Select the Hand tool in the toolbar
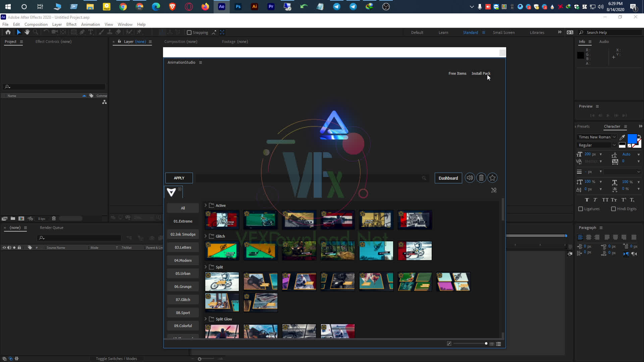The height and width of the screenshot is (362, 644). 27,32
